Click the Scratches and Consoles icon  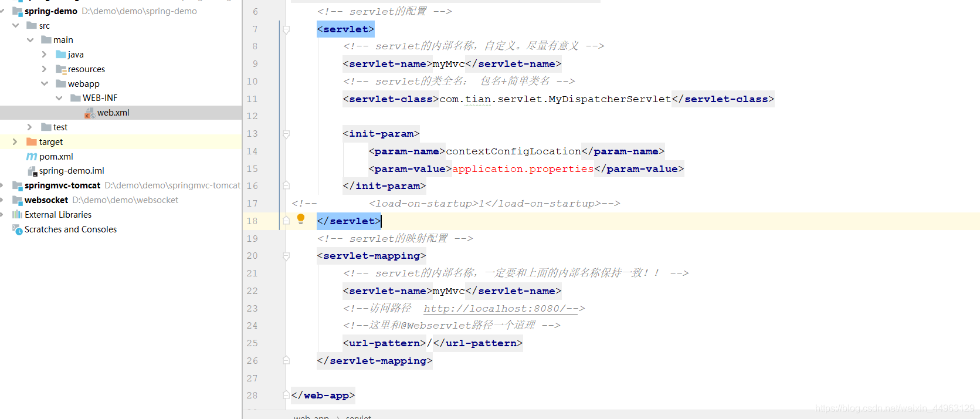18,229
